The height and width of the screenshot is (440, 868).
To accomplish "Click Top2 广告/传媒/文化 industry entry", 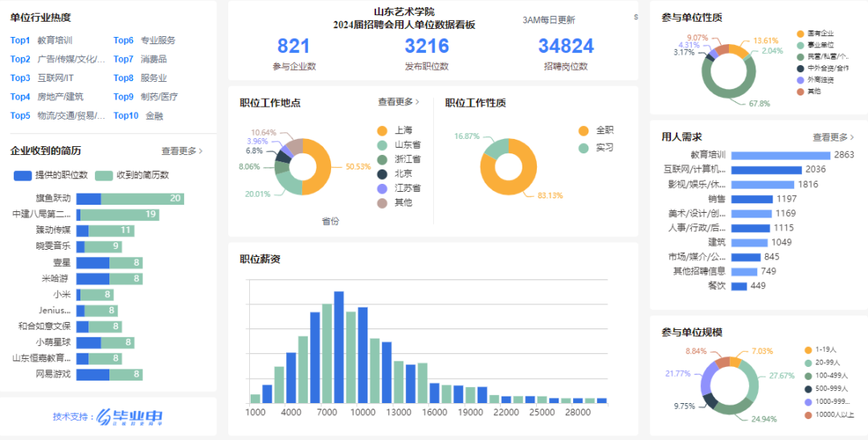I will point(58,59).
